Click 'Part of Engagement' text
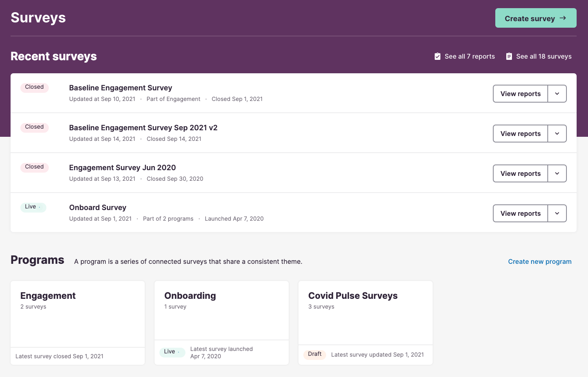The height and width of the screenshot is (377, 588). coord(173,99)
